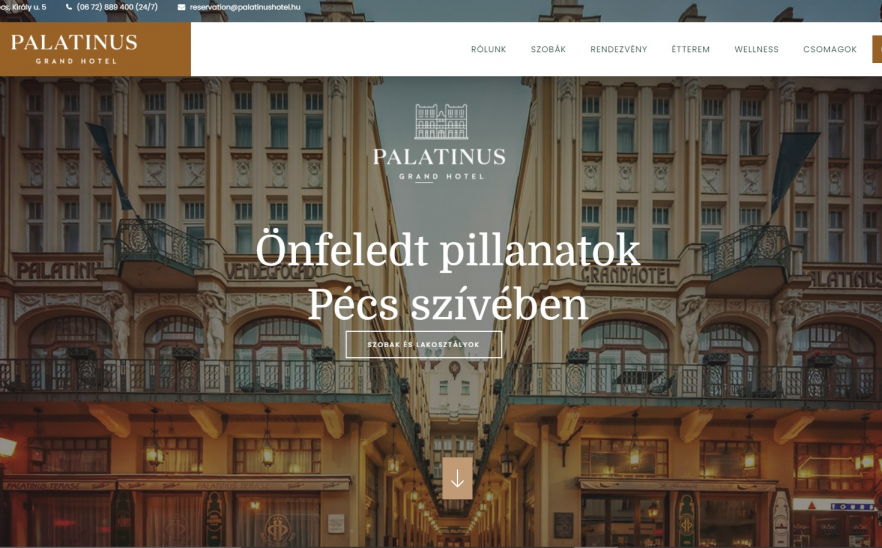This screenshot has height=548, width=882.
Task: Click the reservation@palatinushotel.hu email link
Action: (245, 7)
